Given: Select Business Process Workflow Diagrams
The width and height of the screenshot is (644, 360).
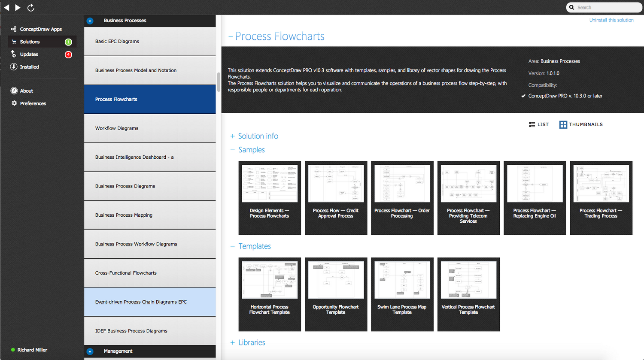Looking at the screenshot, I should (150, 244).
